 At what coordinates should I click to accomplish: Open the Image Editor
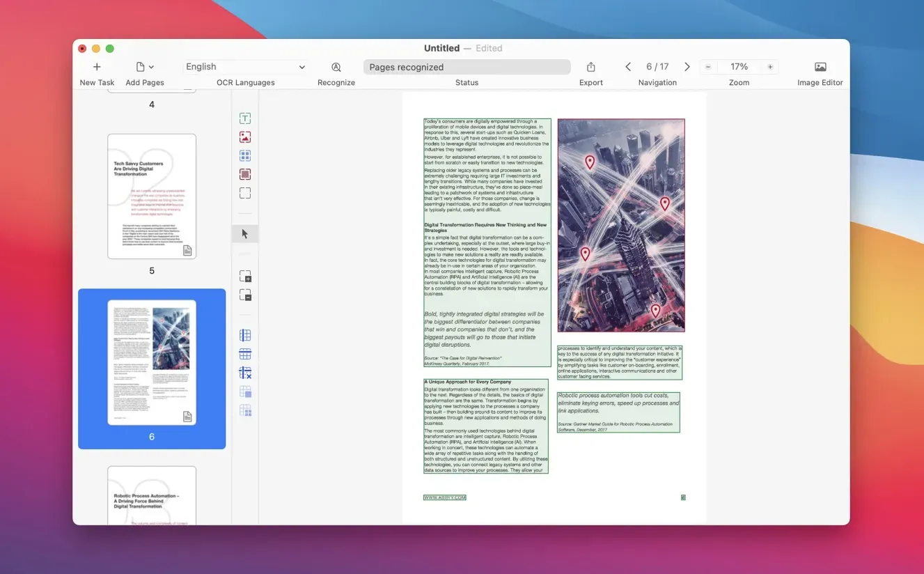(x=820, y=67)
